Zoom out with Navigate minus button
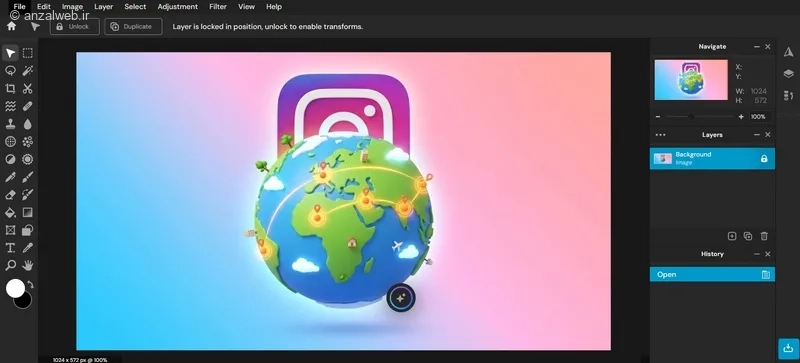The image size is (800, 363). pos(658,117)
